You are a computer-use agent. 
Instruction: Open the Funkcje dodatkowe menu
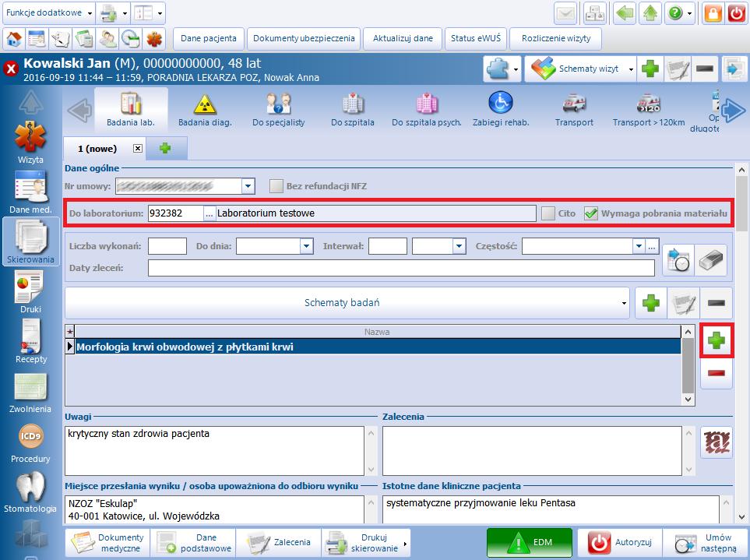pyautogui.click(x=49, y=13)
